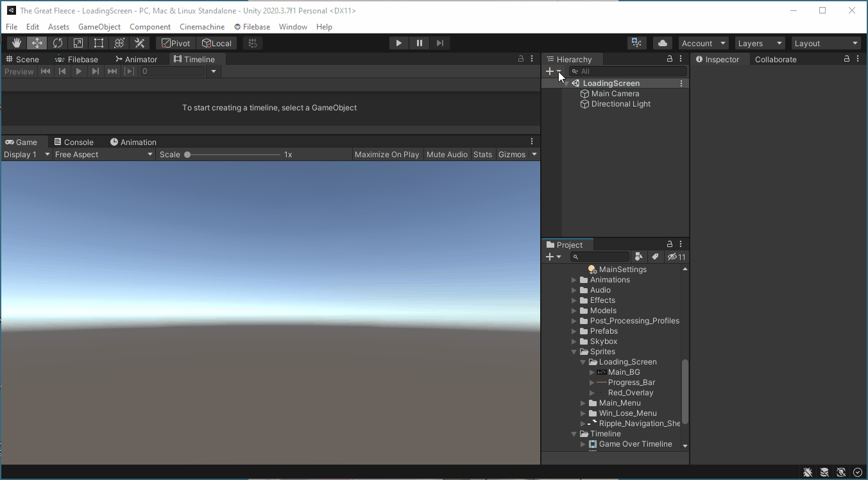
Task: Open custom editor tools
Action: tap(140, 43)
